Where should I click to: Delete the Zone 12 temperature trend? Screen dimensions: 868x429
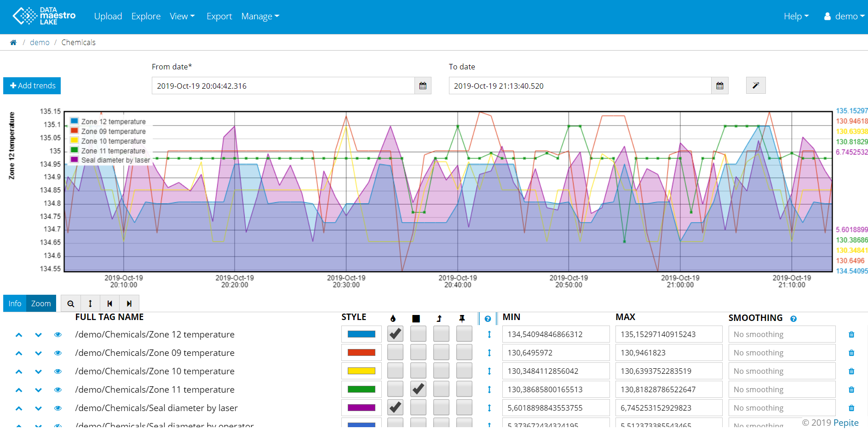(x=851, y=335)
